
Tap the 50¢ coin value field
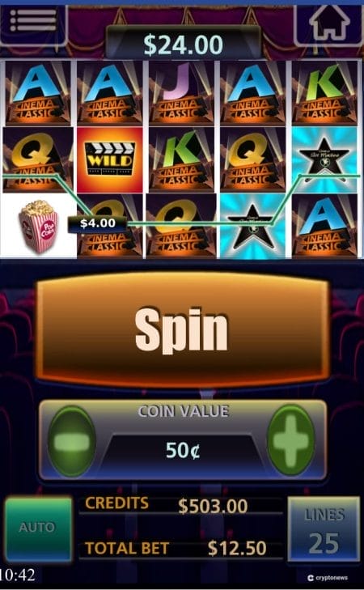tap(183, 451)
